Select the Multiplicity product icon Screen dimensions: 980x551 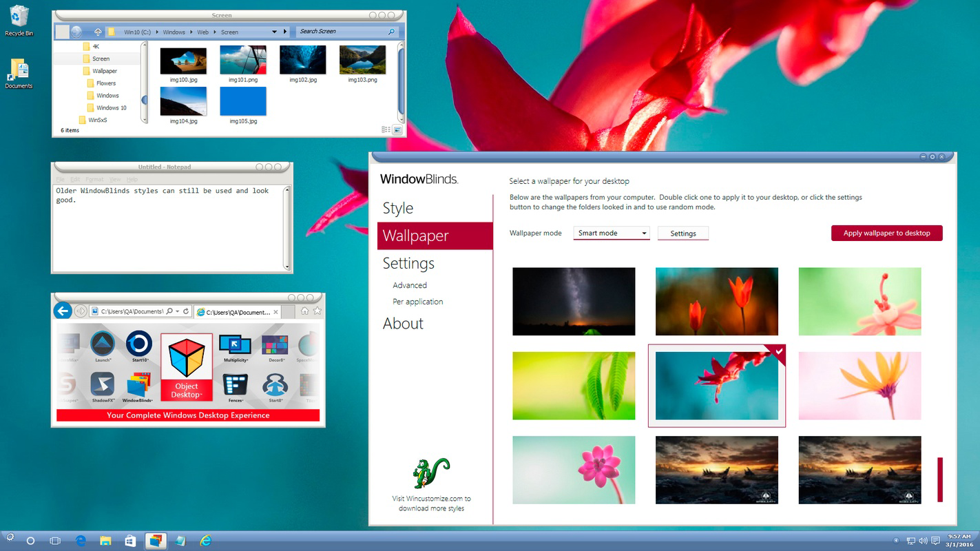click(x=235, y=348)
